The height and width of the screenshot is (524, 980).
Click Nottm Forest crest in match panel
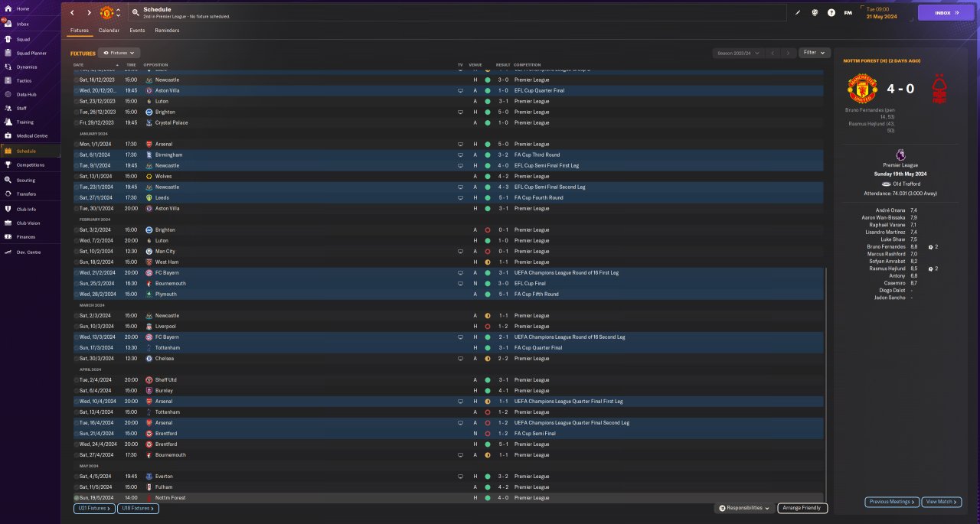938,89
